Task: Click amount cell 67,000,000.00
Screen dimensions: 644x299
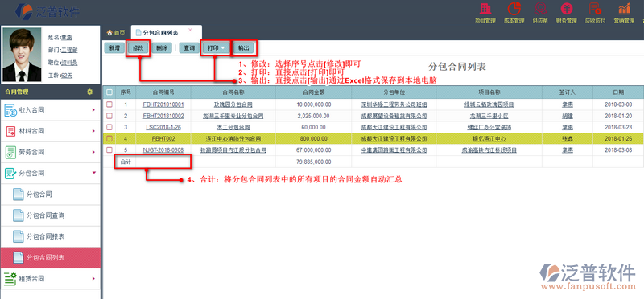Action: 314,150
